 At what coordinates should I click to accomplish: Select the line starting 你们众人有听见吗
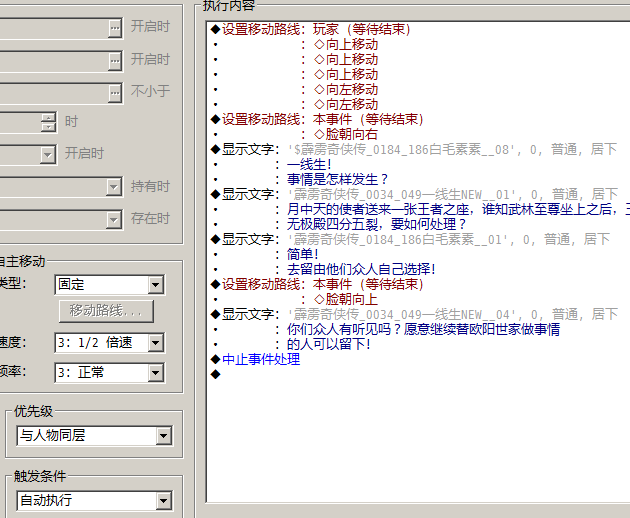(423, 330)
